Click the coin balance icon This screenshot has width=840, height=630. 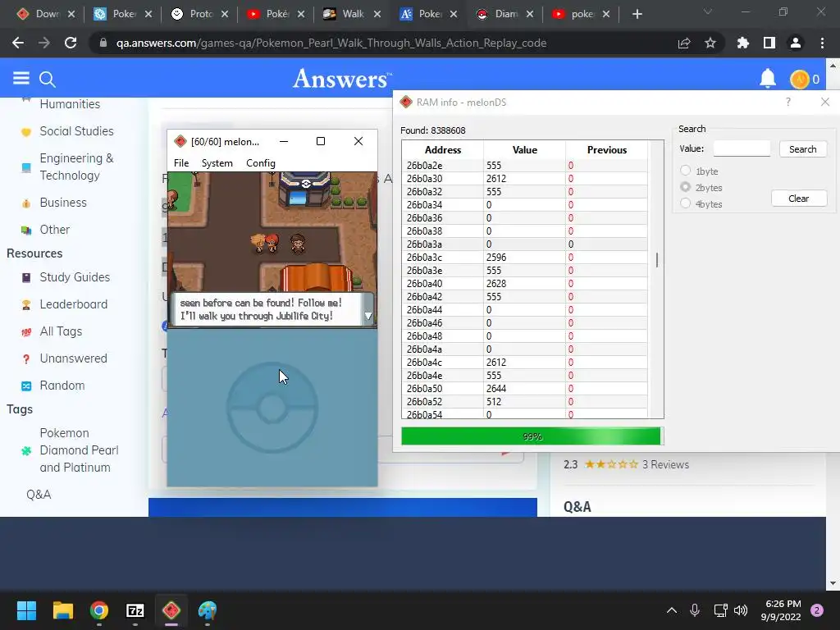(x=799, y=80)
